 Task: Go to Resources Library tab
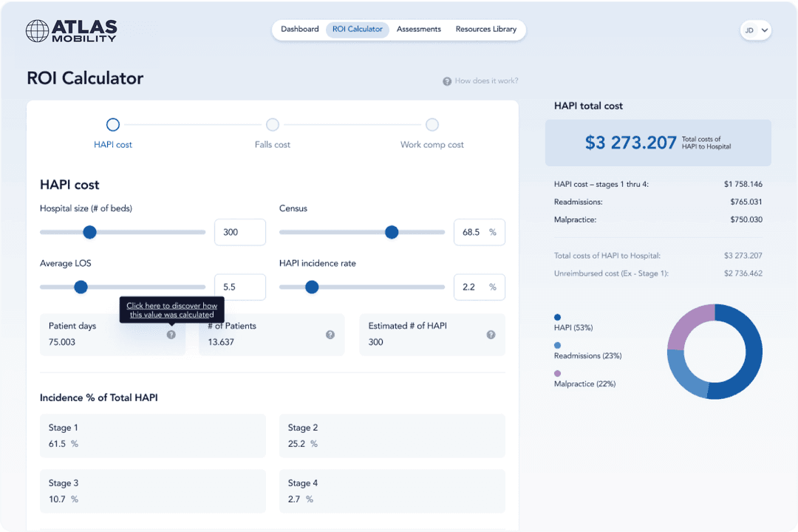pyautogui.click(x=485, y=30)
